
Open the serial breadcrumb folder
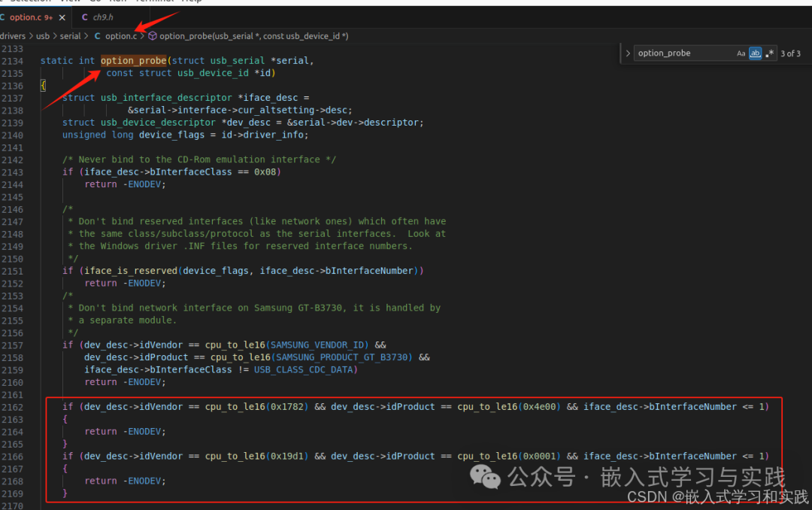(x=70, y=36)
